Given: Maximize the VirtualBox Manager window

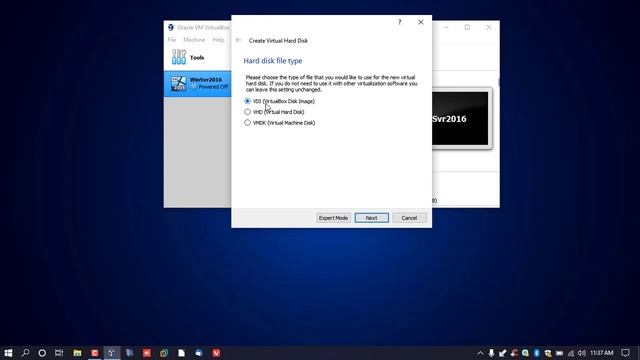Looking at the screenshot, I should pos(467,27).
